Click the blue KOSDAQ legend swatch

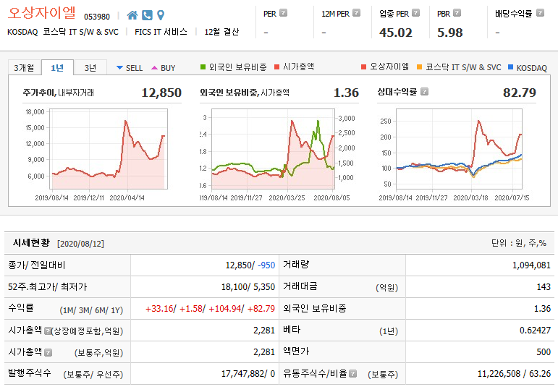(510, 67)
